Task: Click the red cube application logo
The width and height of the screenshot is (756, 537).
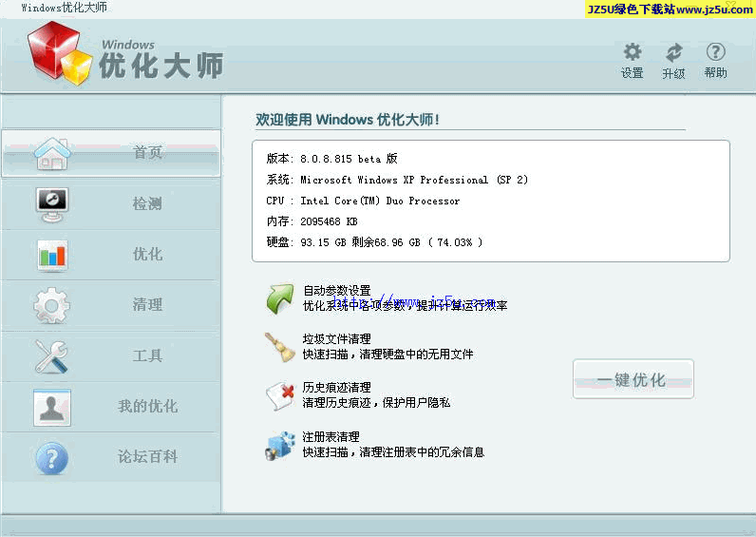Action: [57, 53]
